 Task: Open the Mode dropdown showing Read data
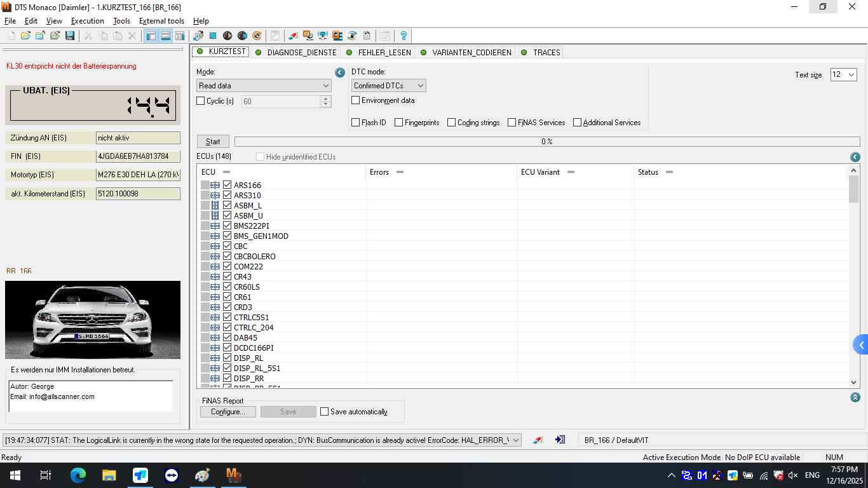click(263, 85)
